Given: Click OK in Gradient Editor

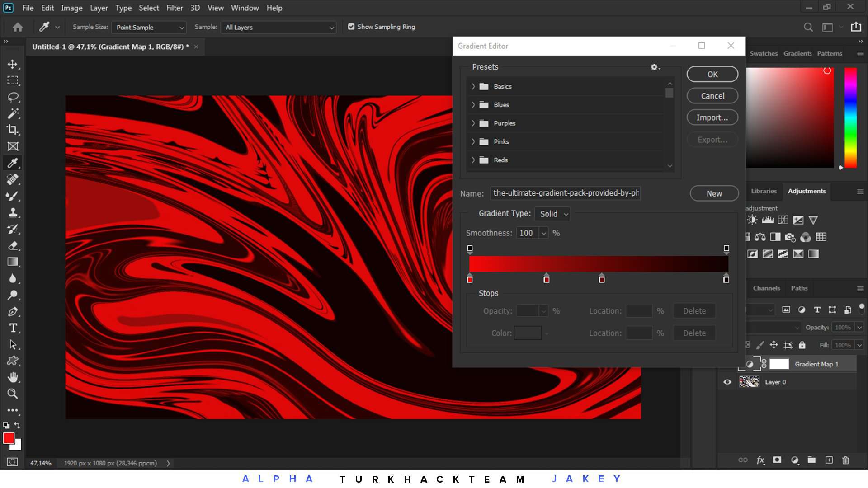Looking at the screenshot, I should 712,74.
